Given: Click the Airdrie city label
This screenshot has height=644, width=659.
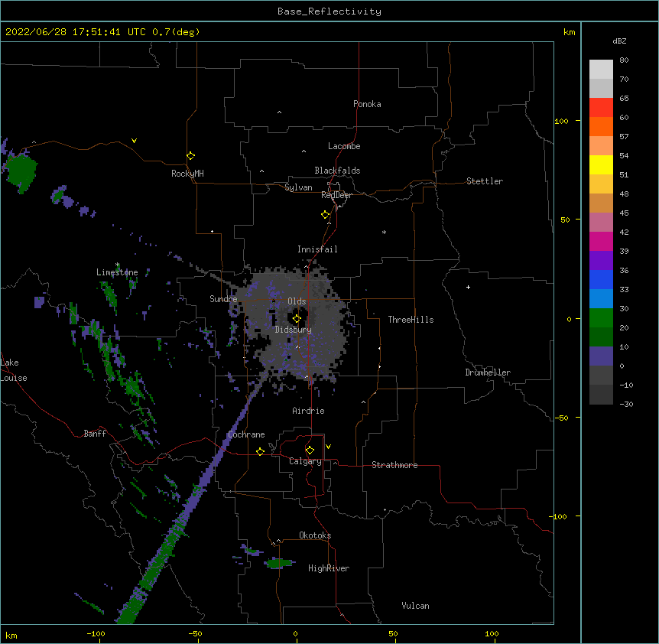Looking at the screenshot, I should tap(309, 411).
